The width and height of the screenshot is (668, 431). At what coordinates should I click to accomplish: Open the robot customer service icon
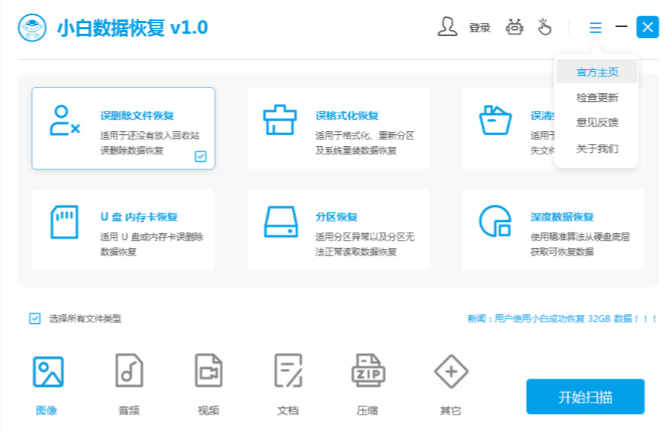(515, 28)
